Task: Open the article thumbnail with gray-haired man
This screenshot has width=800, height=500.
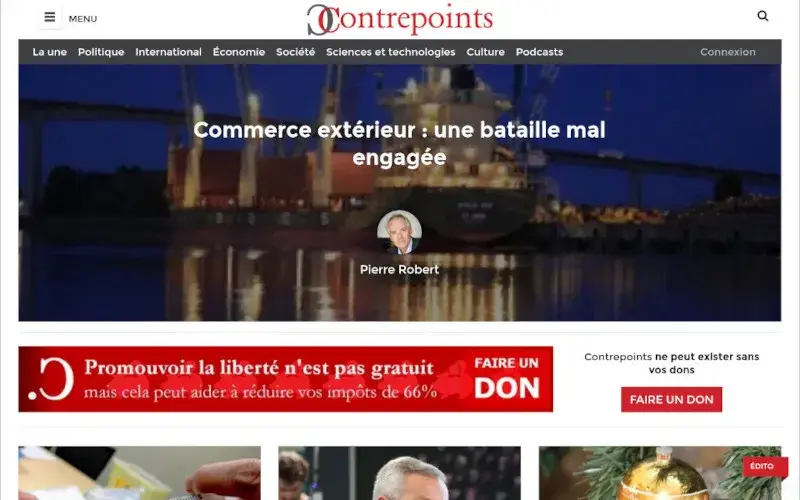Action: (x=399, y=473)
